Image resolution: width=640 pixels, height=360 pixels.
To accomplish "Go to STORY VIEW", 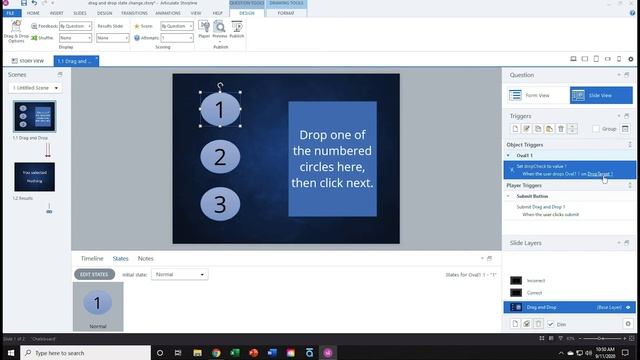I will click(x=28, y=61).
